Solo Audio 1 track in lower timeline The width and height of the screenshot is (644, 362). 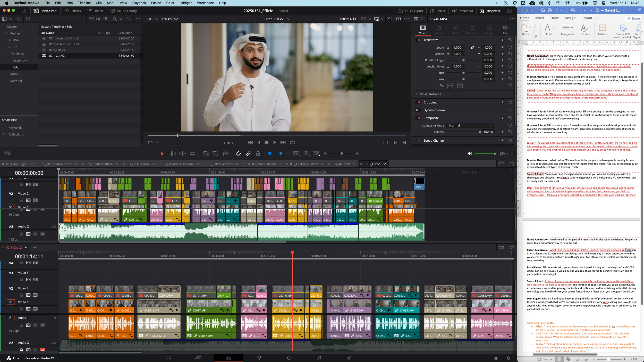pyautogui.click(x=35, y=325)
